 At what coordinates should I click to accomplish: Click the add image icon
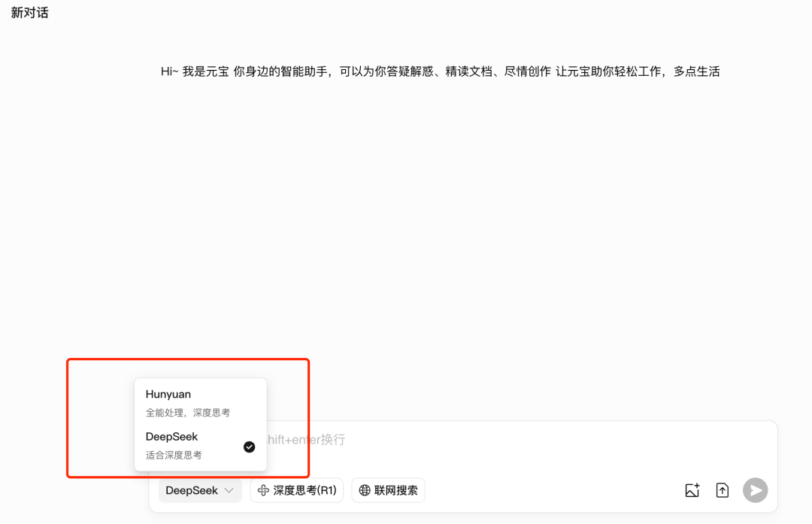pos(692,490)
